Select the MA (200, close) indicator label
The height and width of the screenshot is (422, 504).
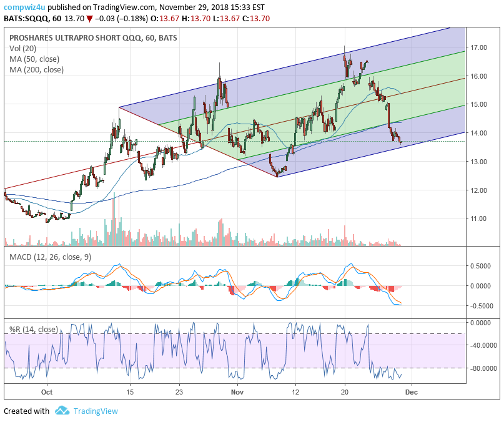(38, 70)
